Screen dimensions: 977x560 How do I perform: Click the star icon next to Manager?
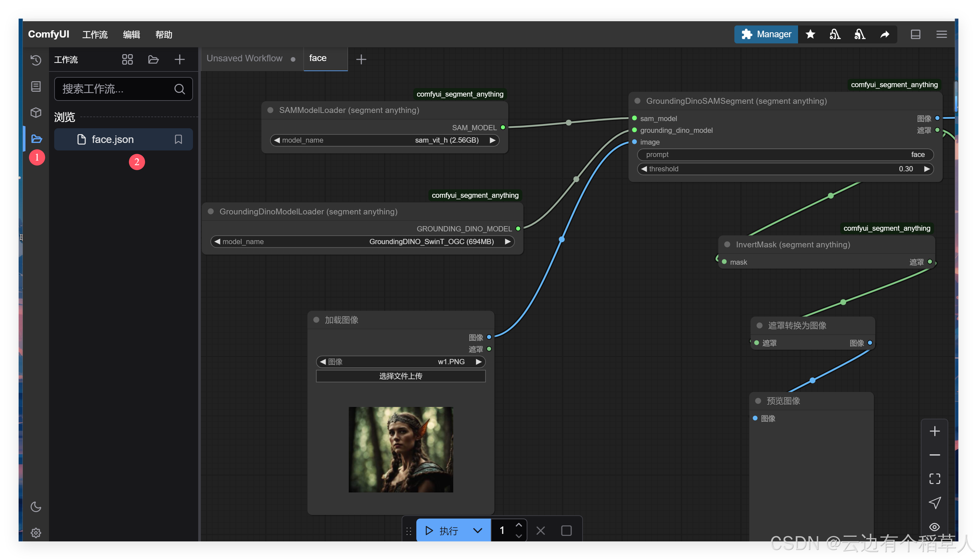point(810,34)
